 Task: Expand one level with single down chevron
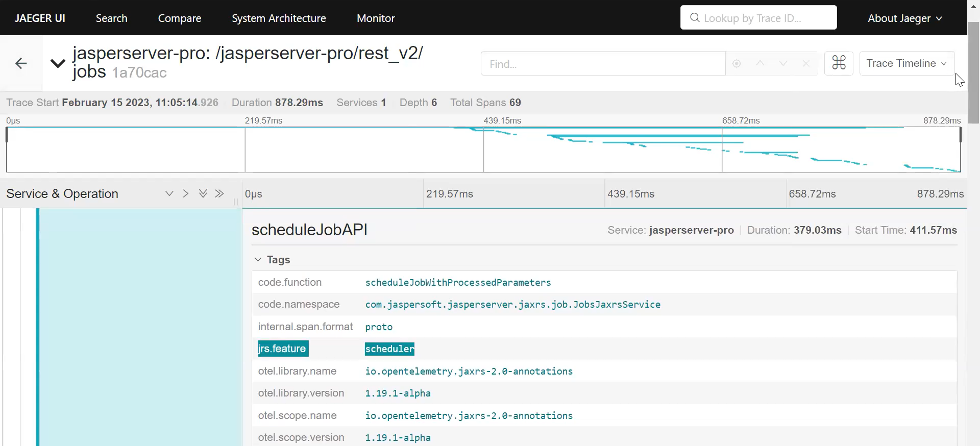(169, 193)
